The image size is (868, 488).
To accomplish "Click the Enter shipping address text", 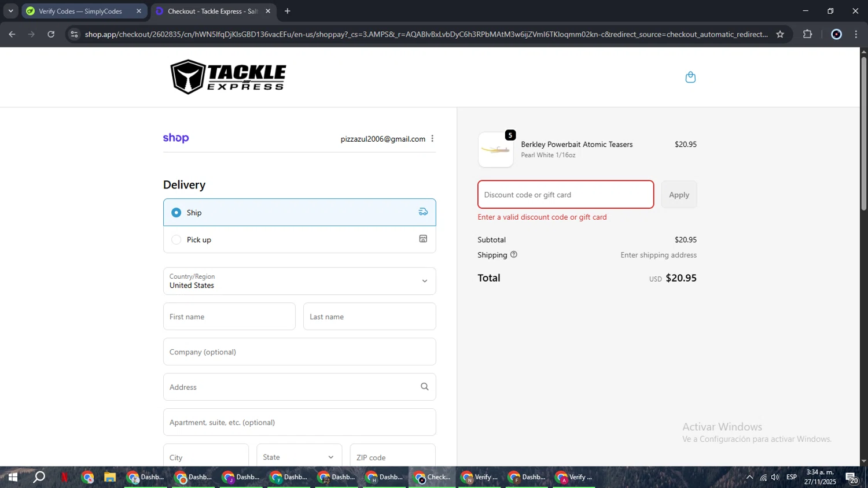I will click(x=659, y=255).
